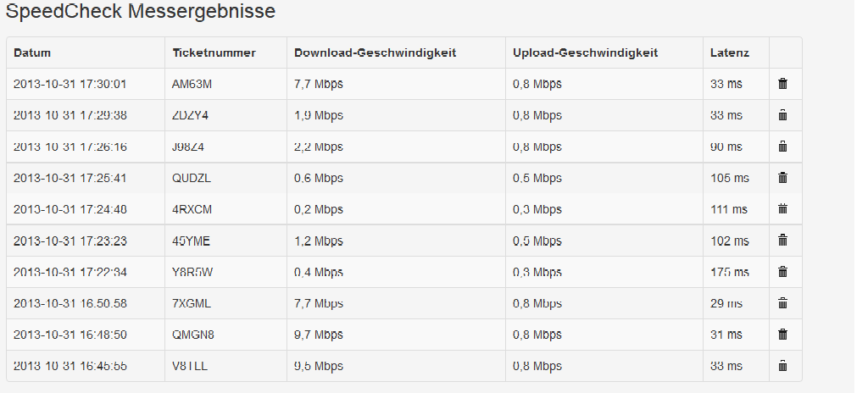Click trash icon for ticket ZDZY4
The width and height of the screenshot is (868, 393).
point(782,115)
